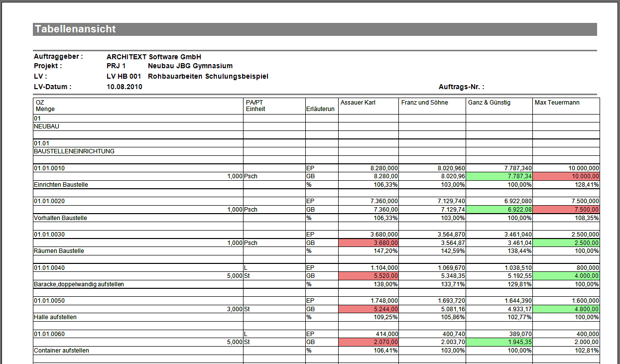Select the 'PRJ 1' project code
Image resolution: width=620 pixels, height=364 pixels.
[116, 66]
